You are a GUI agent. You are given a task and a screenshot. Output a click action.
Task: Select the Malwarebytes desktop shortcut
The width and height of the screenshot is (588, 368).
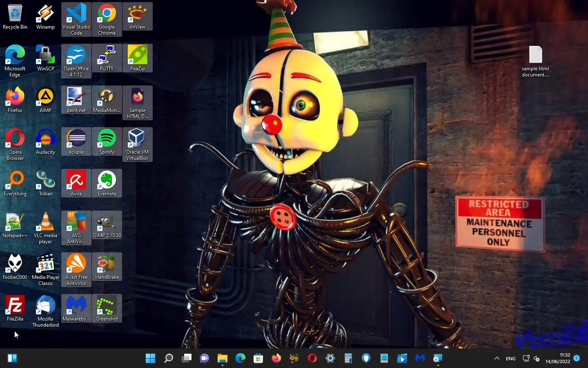click(x=76, y=308)
